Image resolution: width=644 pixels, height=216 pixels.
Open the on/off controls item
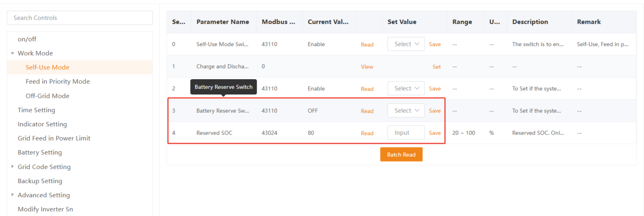(27, 39)
